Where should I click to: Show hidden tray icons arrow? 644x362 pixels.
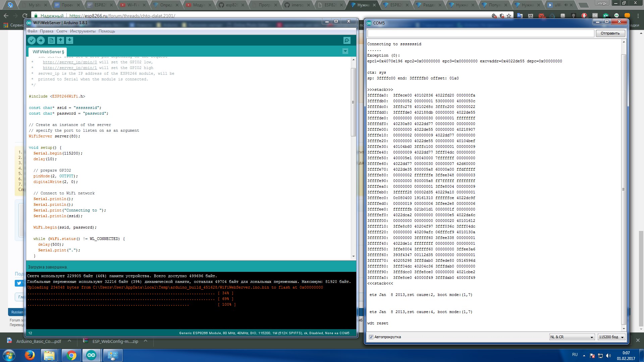point(584,356)
